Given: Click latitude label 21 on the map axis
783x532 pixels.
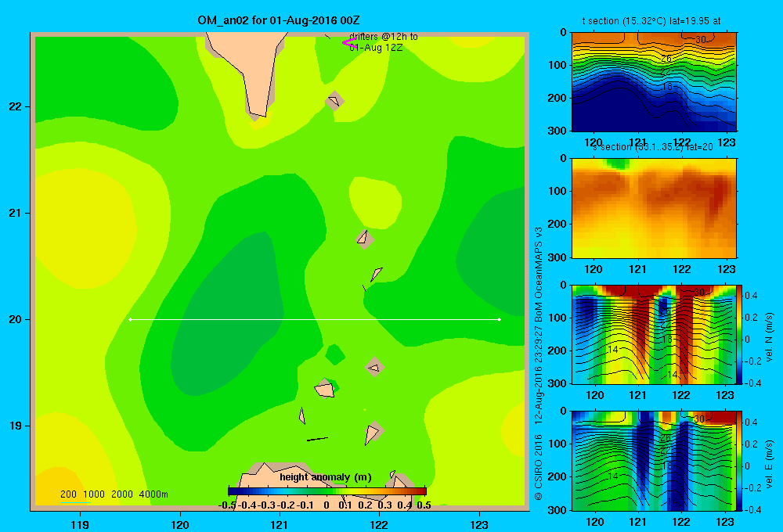Looking at the screenshot, I should click(16, 213).
